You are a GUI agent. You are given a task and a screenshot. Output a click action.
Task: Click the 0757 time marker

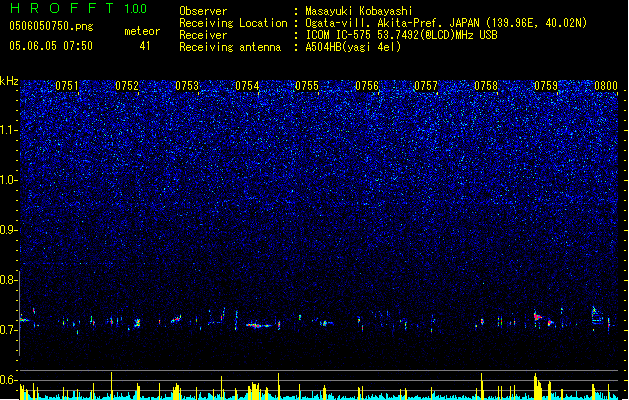pyautogui.click(x=426, y=86)
